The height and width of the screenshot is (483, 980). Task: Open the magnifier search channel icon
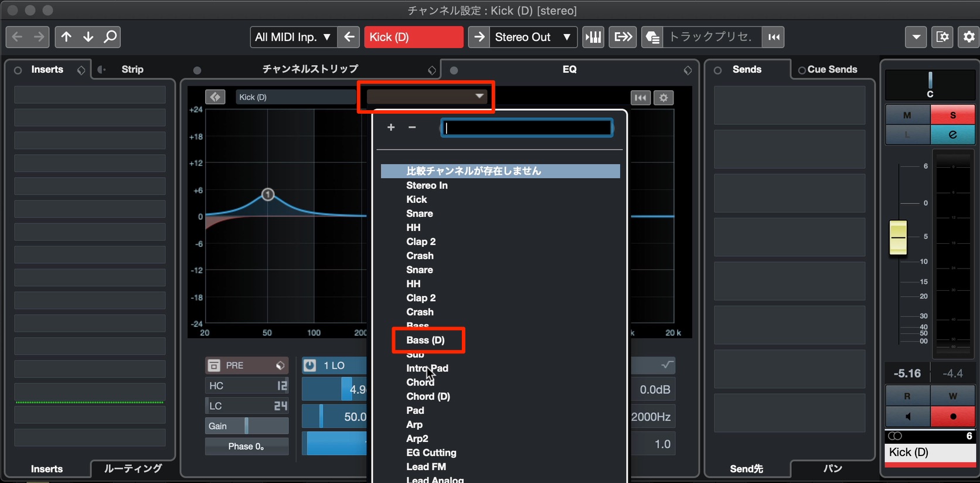pos(110,37)
